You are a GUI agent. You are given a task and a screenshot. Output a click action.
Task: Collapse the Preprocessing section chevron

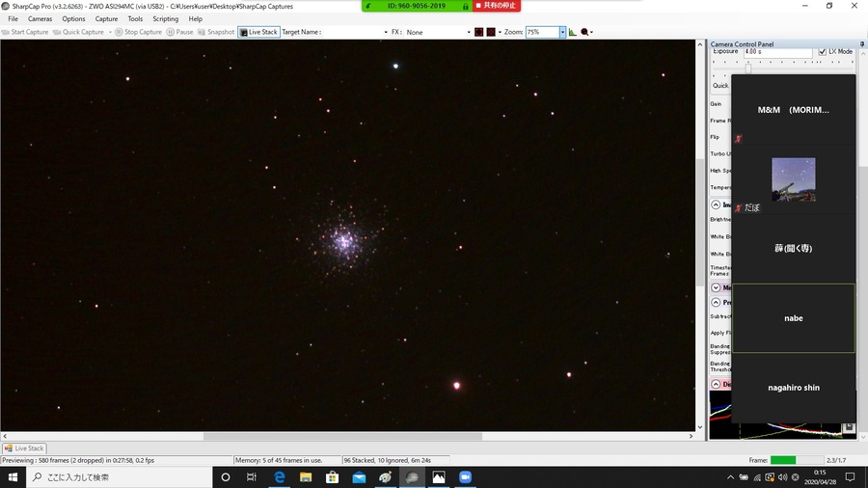coord(716,303)
